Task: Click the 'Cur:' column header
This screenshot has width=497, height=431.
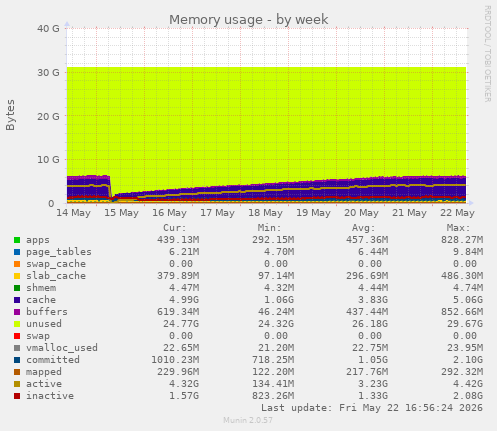Action: [x=175, y=228]
